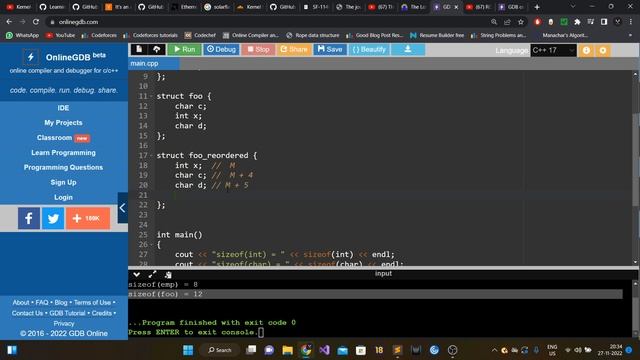This screenshot has width=640, height=360.
Task: Collapse the console panel with the chevron
Action: point(136,274)
